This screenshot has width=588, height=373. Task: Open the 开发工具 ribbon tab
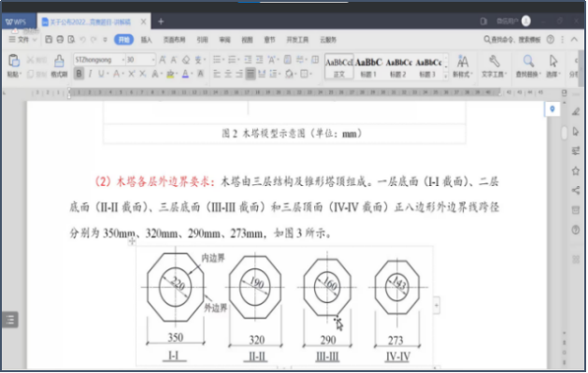pyautogui.click(x=298, y=40)
